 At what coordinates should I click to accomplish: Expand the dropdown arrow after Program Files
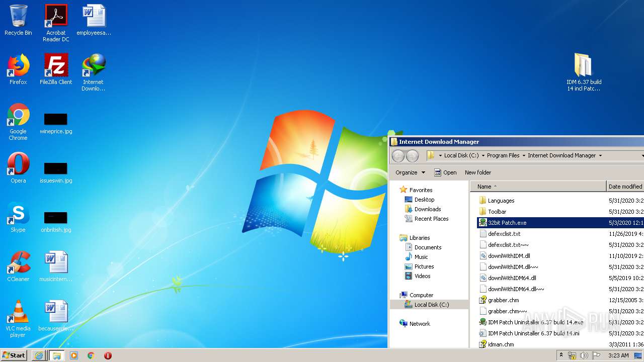(x=524, y=156)
